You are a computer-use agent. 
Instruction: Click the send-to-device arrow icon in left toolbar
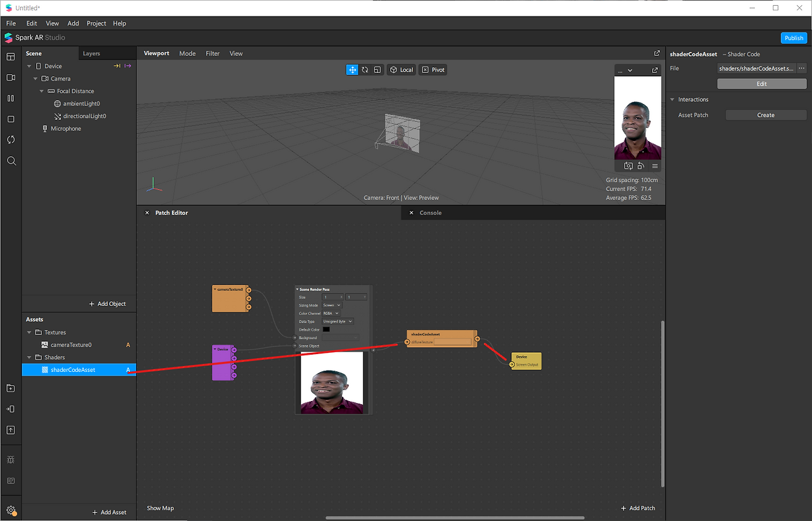coord(11,409)
